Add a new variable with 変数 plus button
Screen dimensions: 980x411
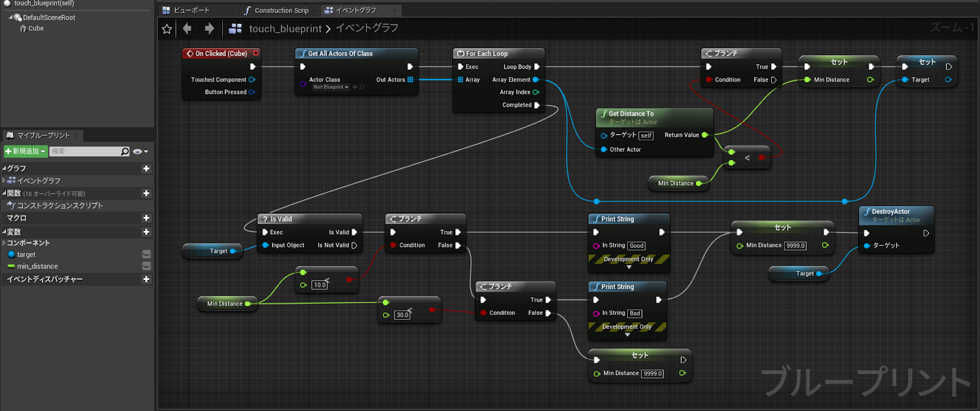pyautogui.click(x=146, y=232)
